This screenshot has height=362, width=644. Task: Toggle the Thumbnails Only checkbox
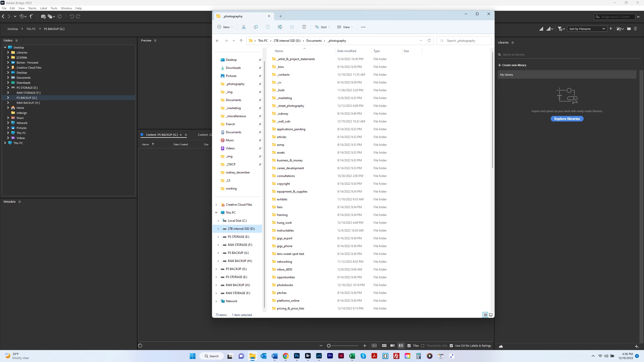click(x=423, y=346)
